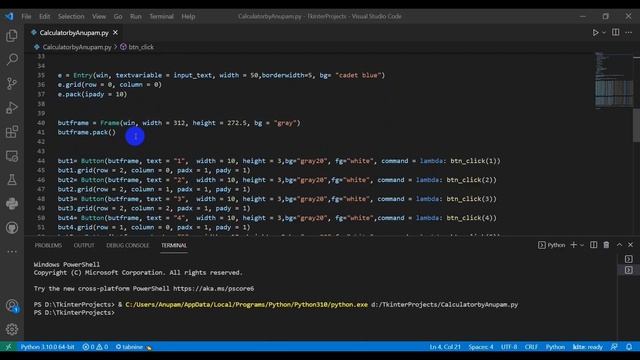Open the Python view in the activity bar
This screenshot has height=360, width=640.
(x=12, y=204)
